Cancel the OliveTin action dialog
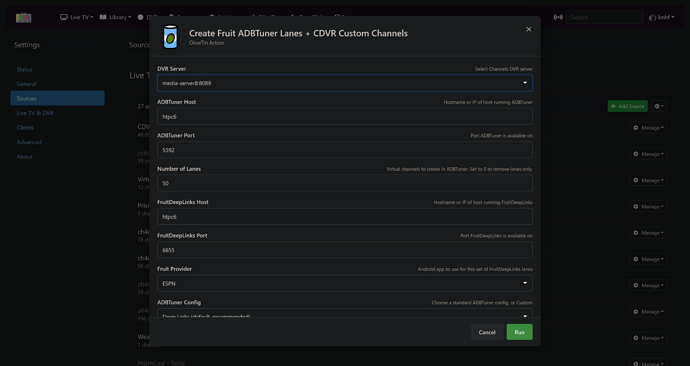 pos(487,332)
